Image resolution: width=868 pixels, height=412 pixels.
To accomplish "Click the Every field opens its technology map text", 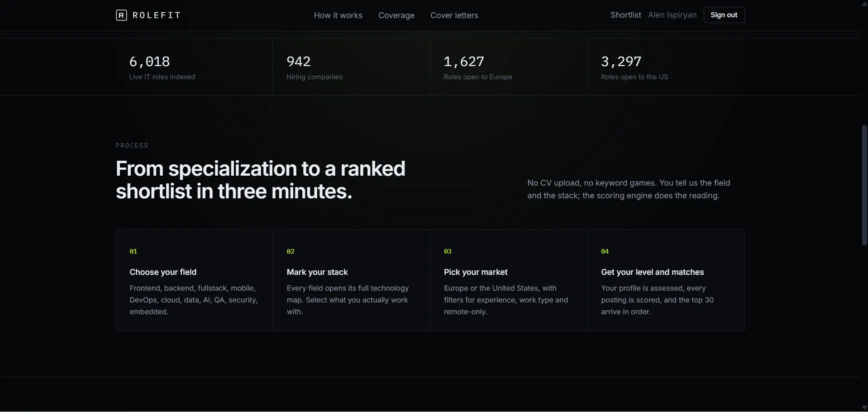I will pos(348,300).
